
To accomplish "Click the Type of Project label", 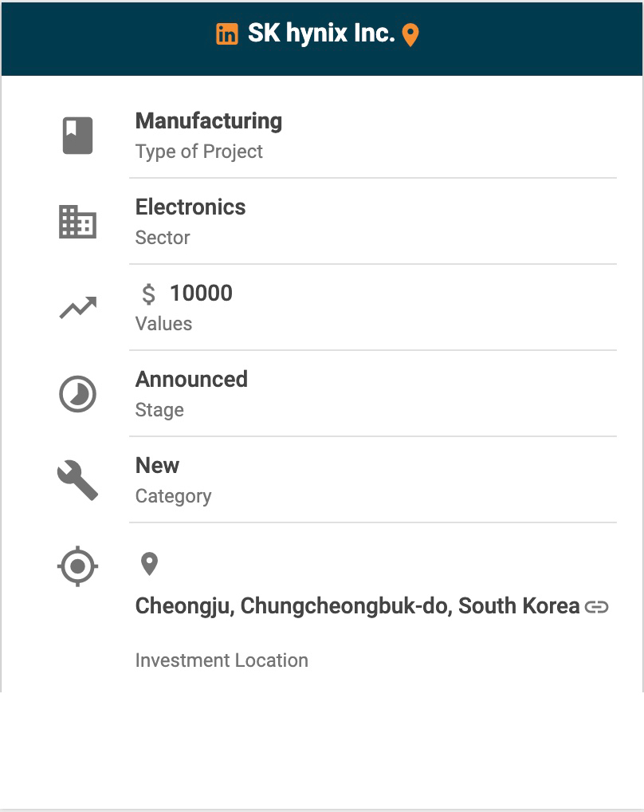I will click(199, 152).
